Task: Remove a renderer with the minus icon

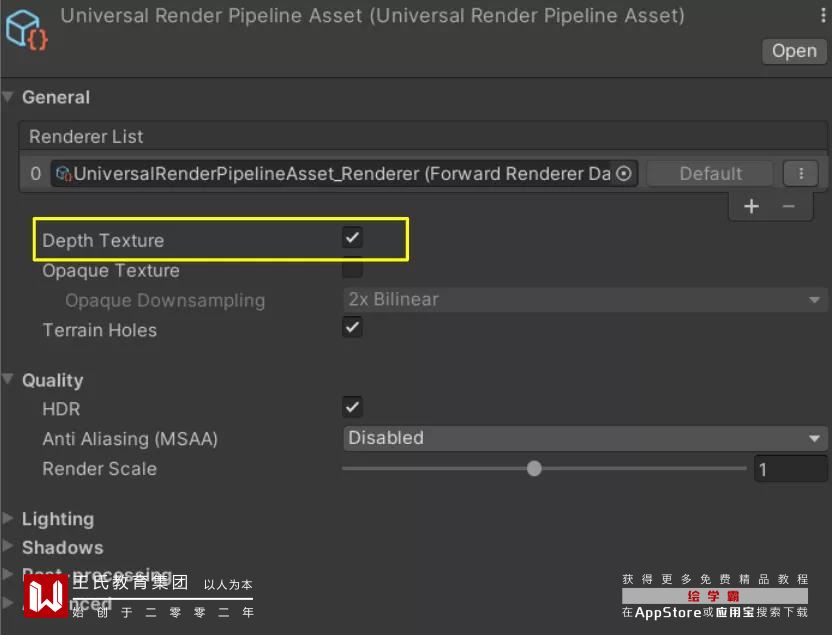Action: [789, 206]
